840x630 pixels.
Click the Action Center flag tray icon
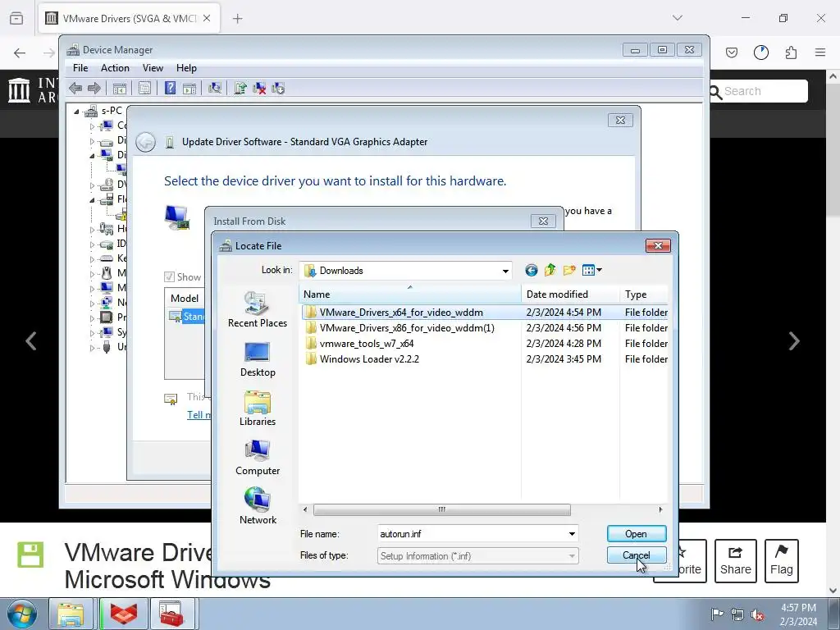click(716, 614)
